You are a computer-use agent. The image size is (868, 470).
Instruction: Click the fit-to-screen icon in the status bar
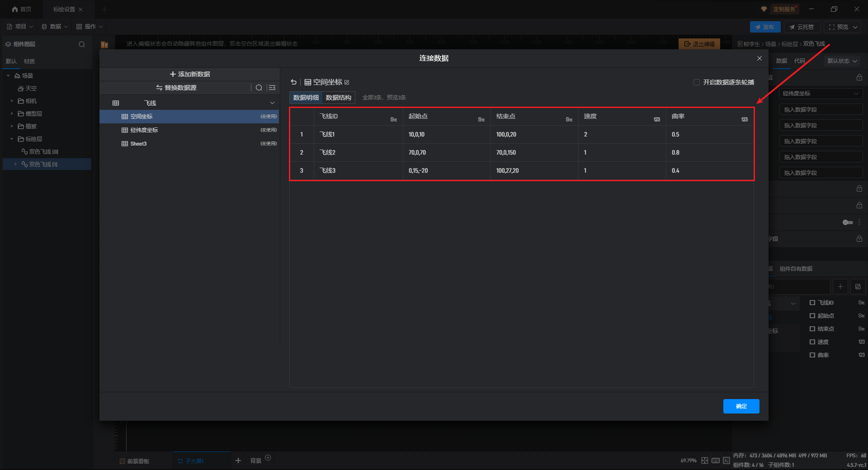pyautogui.click(x=705, y=461)
